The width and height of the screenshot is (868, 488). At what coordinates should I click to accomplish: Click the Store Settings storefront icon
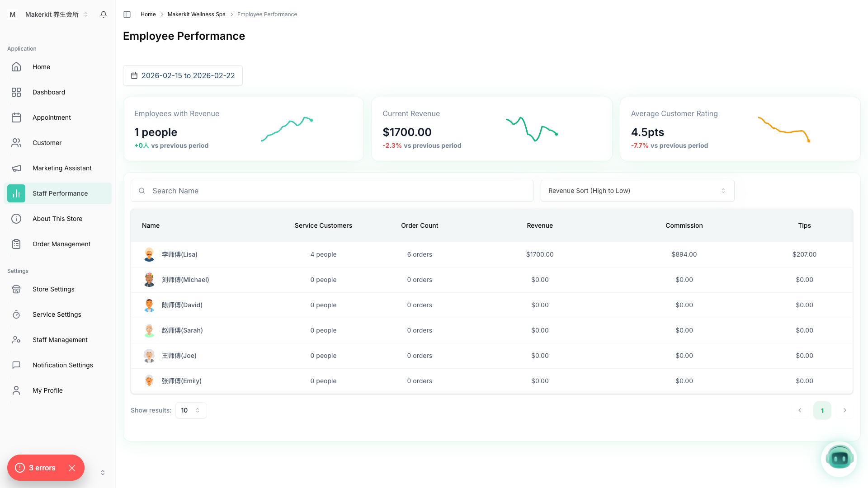coord(16,289)
